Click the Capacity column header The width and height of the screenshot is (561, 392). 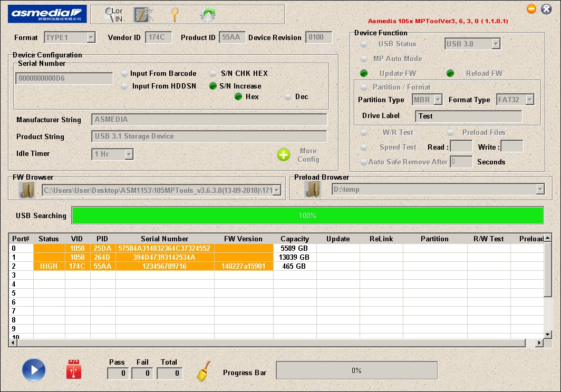(x=294, y=239)
